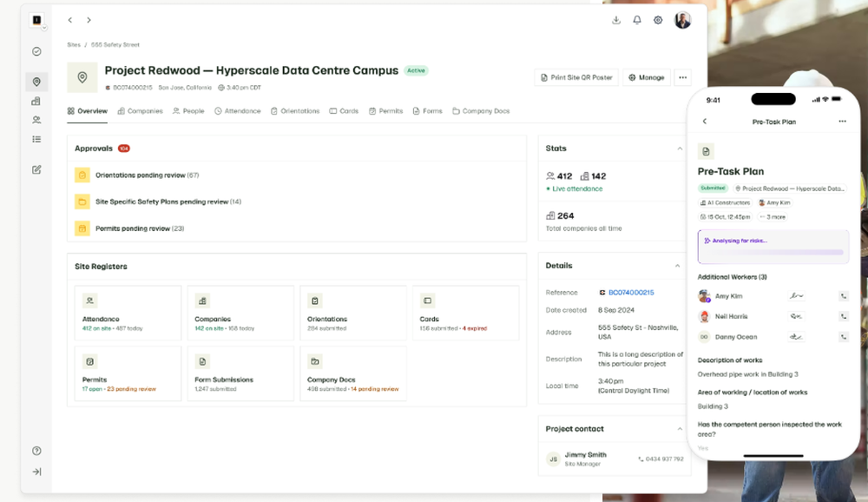The image size is (868, 502).
Task: Select the location pin Sites icon in sidebar
Action: 36,82
